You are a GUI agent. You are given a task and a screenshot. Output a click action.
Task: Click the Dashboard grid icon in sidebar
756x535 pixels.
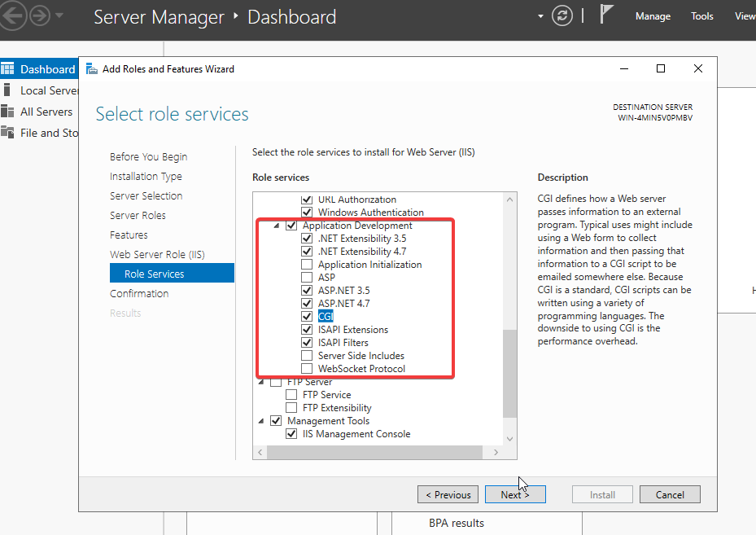(x=7, y=68)
